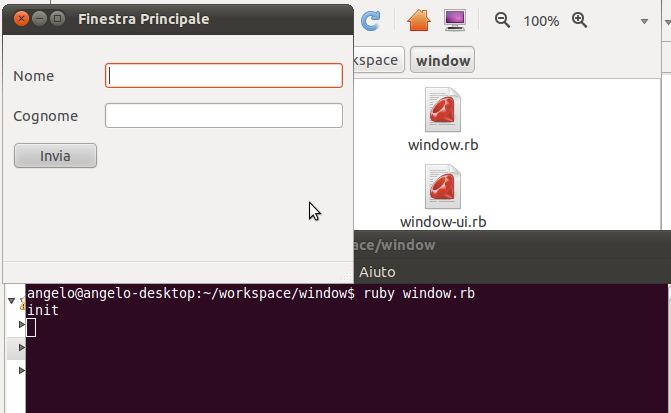Focus the Nome text field

point(224,76)
